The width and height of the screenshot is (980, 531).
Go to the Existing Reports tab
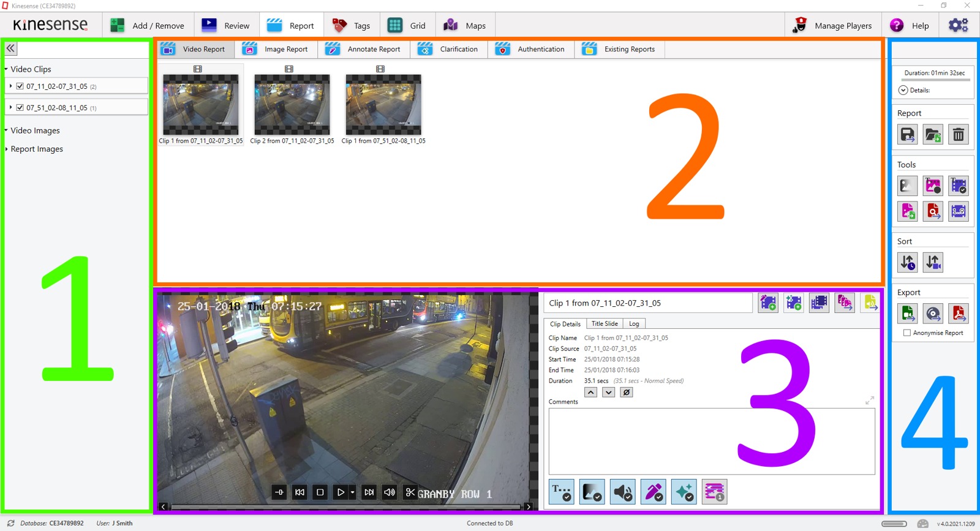(619, 49)
